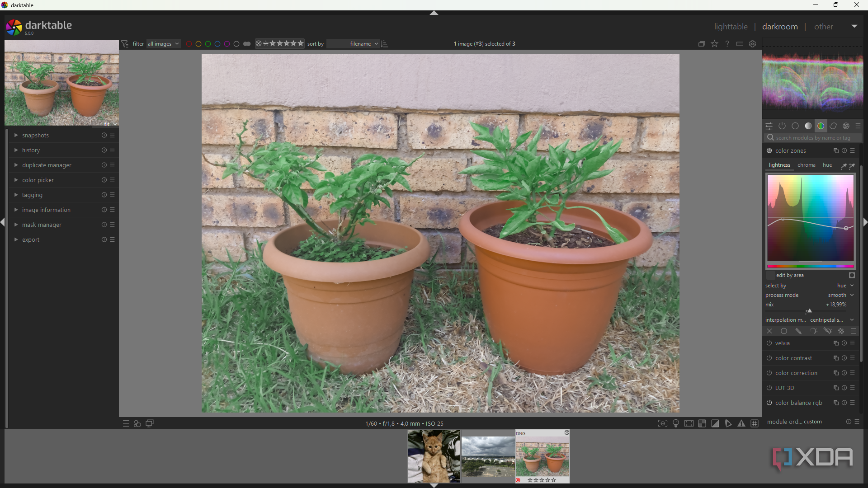Filter by red color label
Viewport: 868px width, 488px height.
(x=189, y=44)
